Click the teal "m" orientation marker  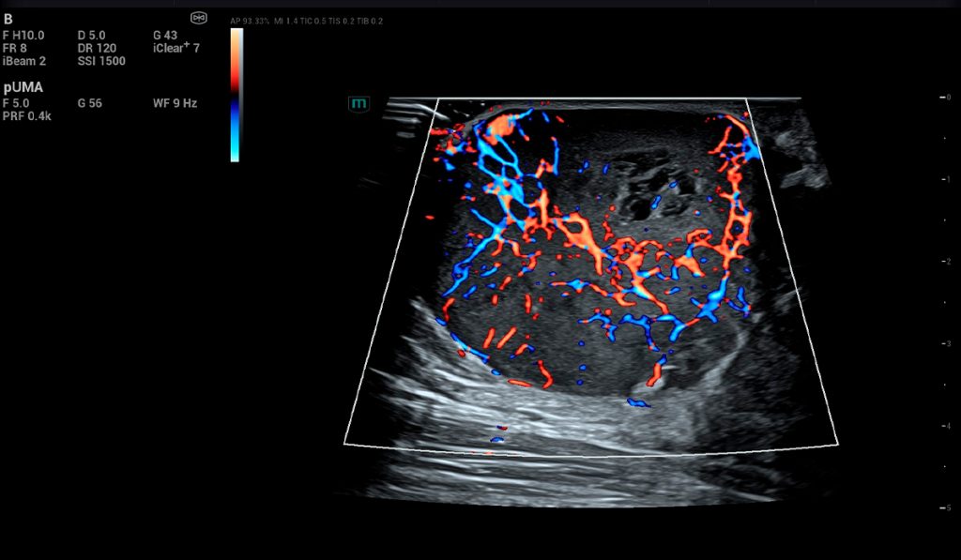pos(358,104)
